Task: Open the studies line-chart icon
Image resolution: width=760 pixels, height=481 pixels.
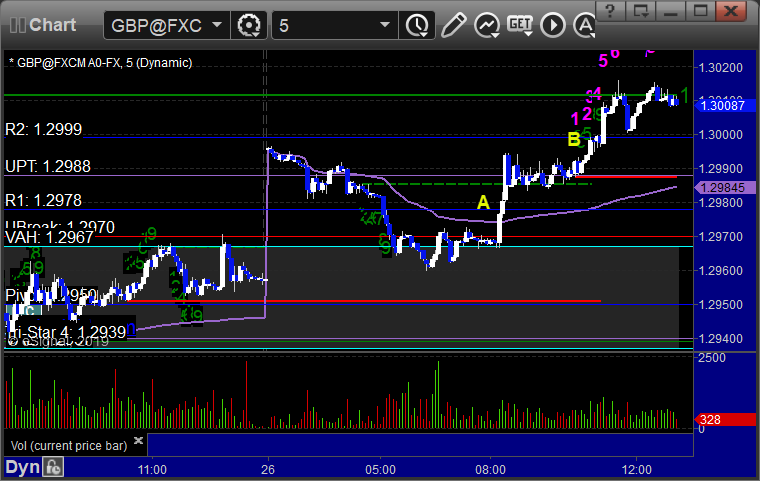Action: pos(487,25)
